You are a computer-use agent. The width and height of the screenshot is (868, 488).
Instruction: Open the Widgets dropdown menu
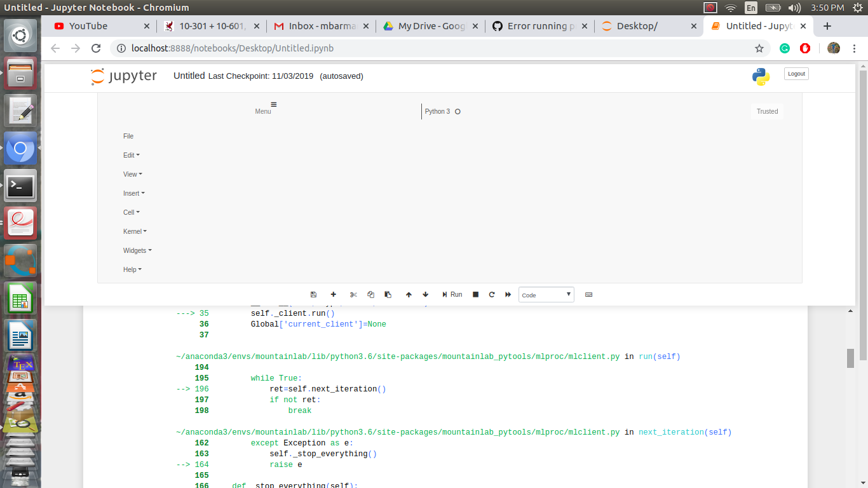[x=137, y=250]
